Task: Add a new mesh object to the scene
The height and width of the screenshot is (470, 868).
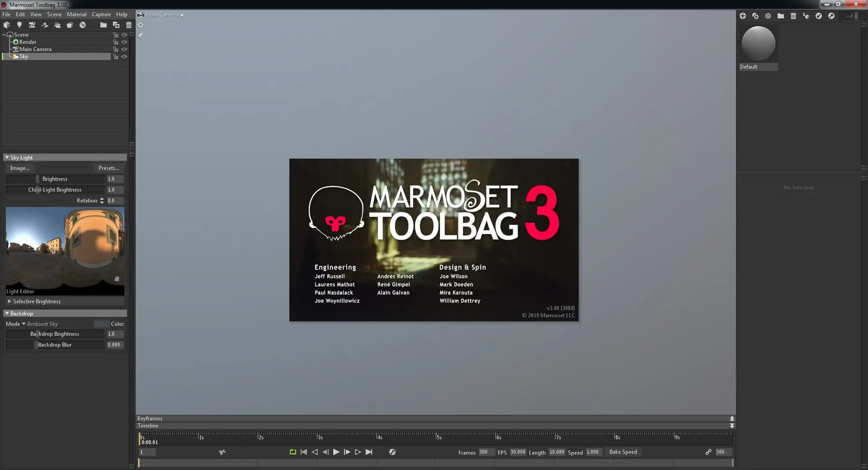Action: click(x=7, y=25)
